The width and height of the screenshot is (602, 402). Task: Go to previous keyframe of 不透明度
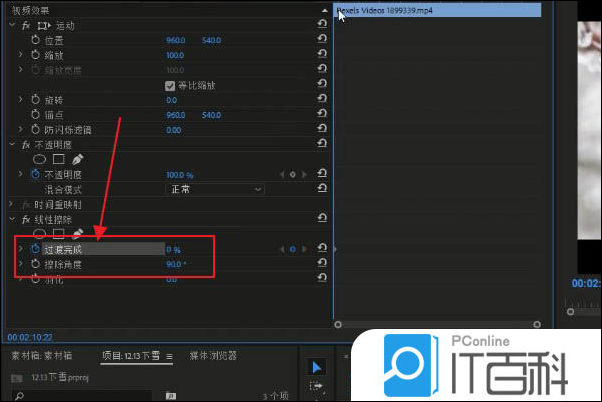point(282,175)
